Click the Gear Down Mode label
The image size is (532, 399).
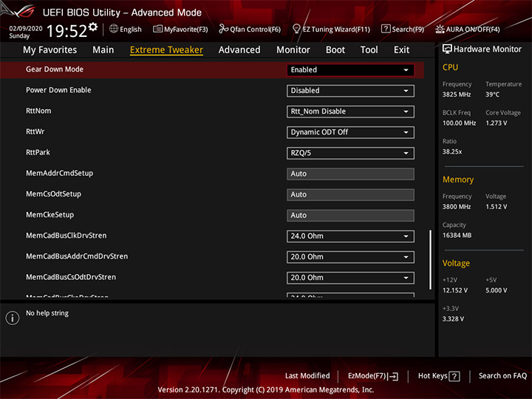[55, 69]
